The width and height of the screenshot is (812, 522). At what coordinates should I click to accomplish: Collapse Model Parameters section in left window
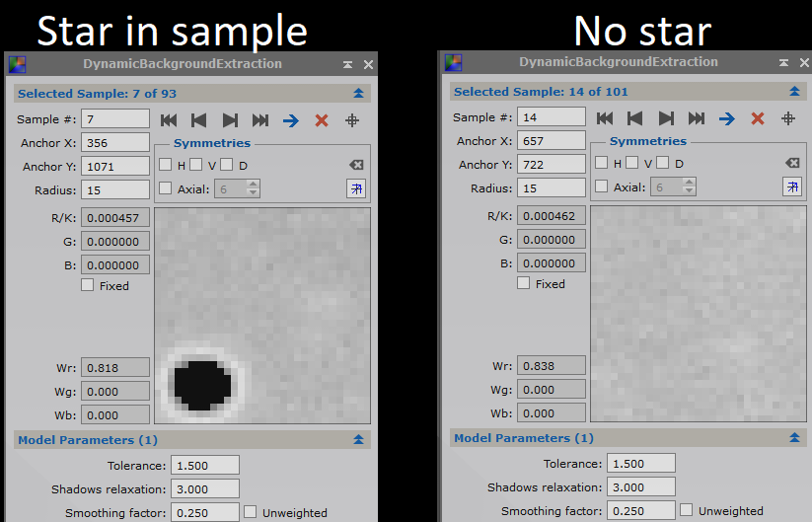tap(358, 440)
